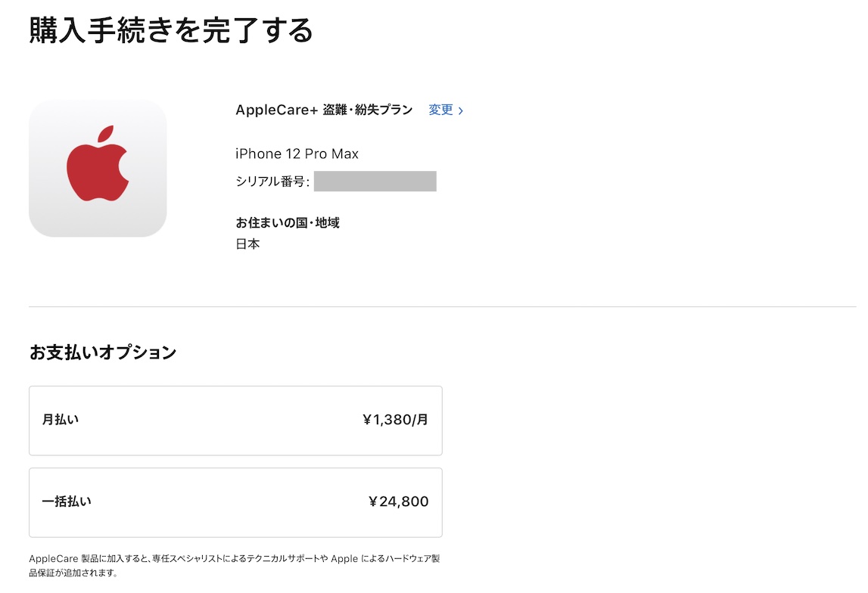This screenshot has height=593, width=868.
Task: Click the chevron arrow next to 変更
Action: click(461, 110)
